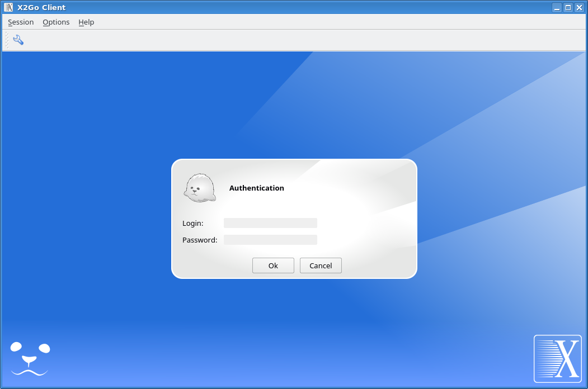Image resolution: width=588 pixels, height=389 pixels.
Task: Click the X2Go app icon in title bar
Action: [8, 7]
